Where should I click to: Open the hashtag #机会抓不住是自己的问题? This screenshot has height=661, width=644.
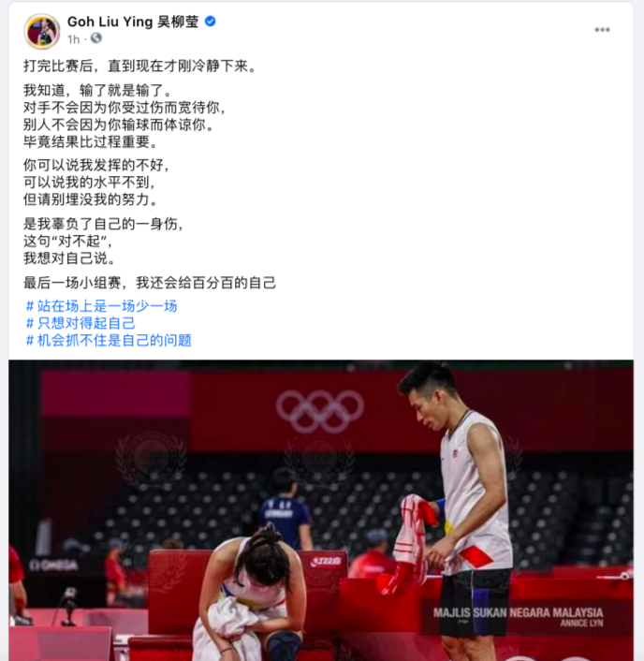tap(109, 340)
